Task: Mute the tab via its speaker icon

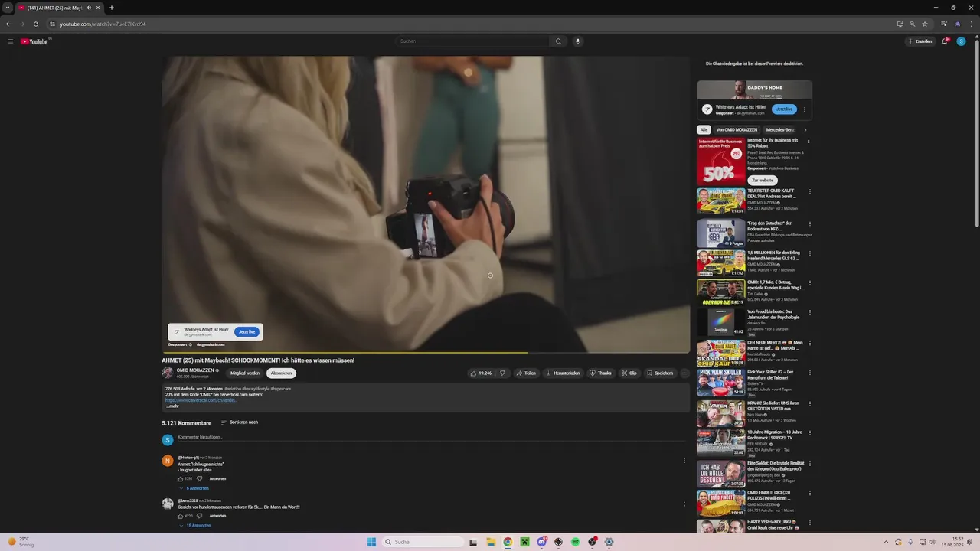Action: click(89, 8)
